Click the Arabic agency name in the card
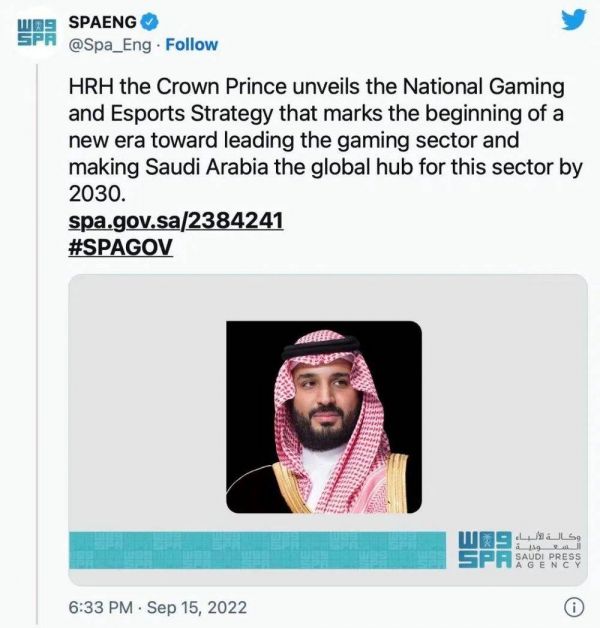Image resolution: width=600 pixels, height=628 pixels. (551, 540)
